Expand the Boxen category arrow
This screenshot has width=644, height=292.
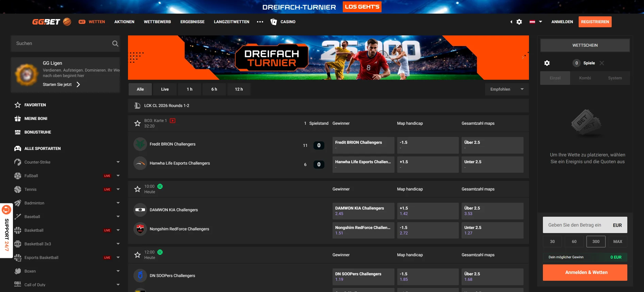pyautogui.click(x=118, y=271)
